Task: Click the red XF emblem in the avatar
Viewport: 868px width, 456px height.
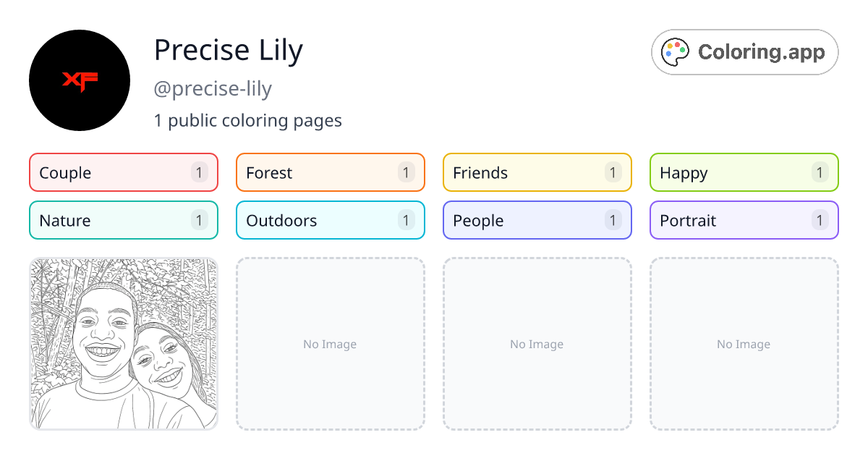Action: point(80,80)
